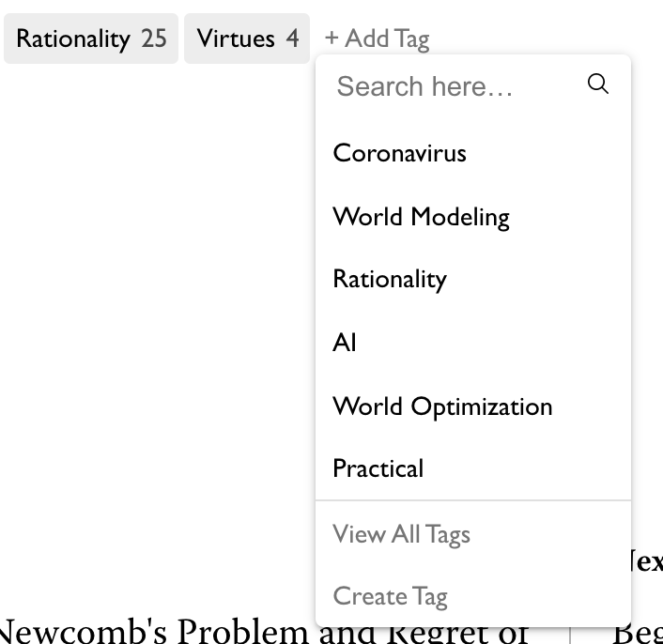
Task: Select the Practical tag option
Action: (x=473, y=468)
